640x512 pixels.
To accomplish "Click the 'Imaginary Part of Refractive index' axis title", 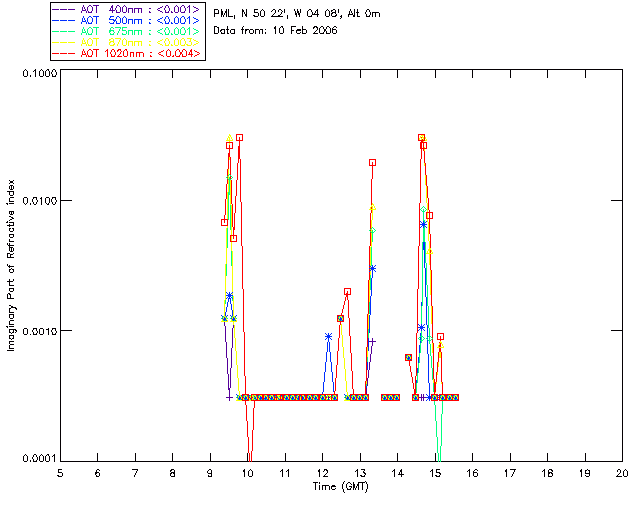I will pyautogui.click(x=11, y=265).
